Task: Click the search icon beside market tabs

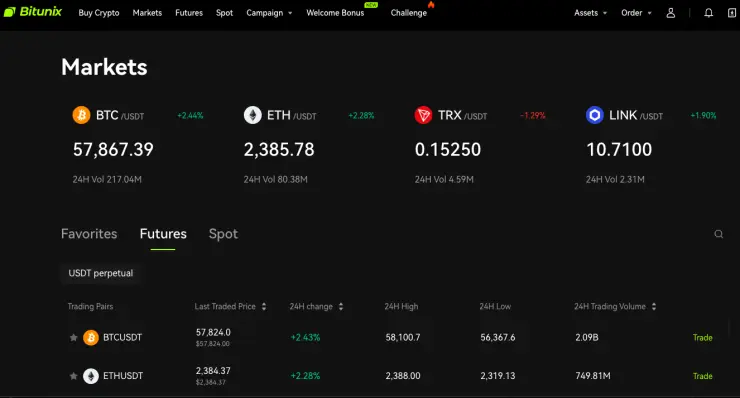Action: [718, 234]
